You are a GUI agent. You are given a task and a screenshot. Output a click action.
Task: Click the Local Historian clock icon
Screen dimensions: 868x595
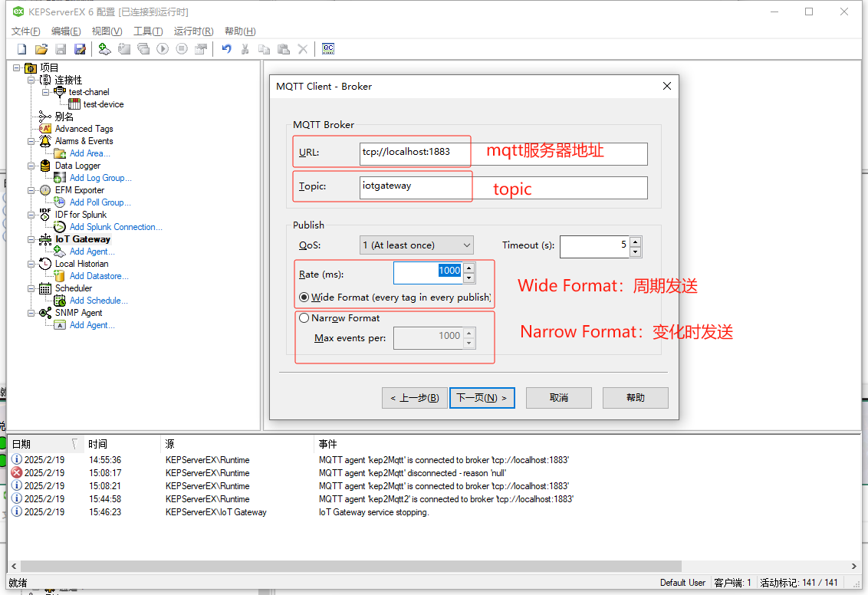45,264
